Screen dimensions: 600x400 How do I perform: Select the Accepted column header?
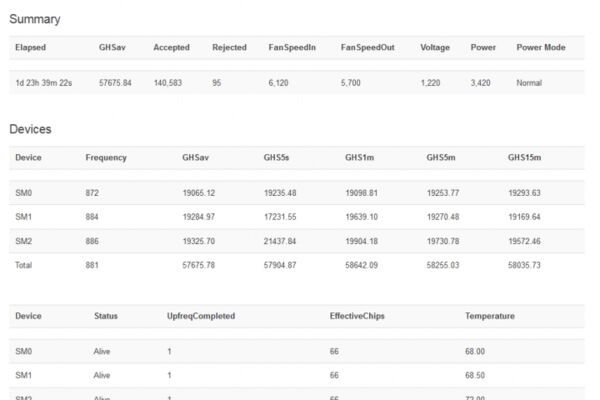pyautogui.click(x=171, y=47)
